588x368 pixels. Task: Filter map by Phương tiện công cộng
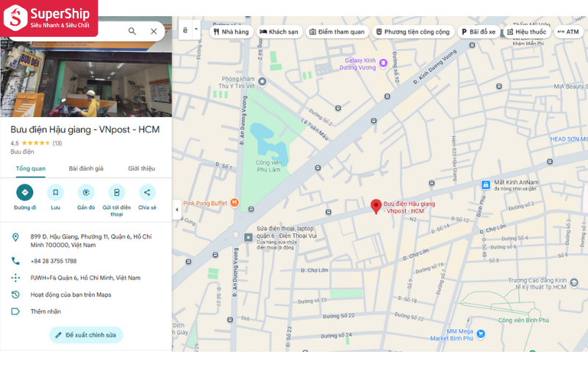pyautogui.click(x=413, y=32)
